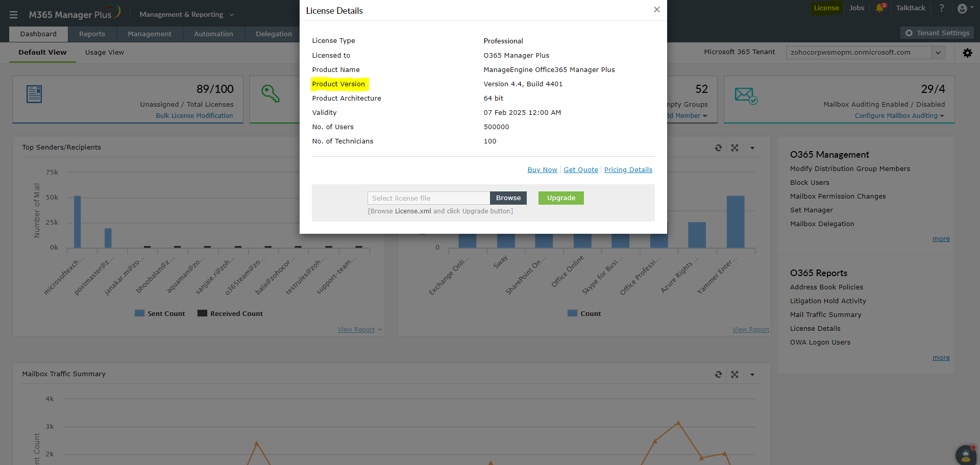This screenshot has height=465, width=980.
Task: Open the Buy Now link
Action: pos(542,170)
